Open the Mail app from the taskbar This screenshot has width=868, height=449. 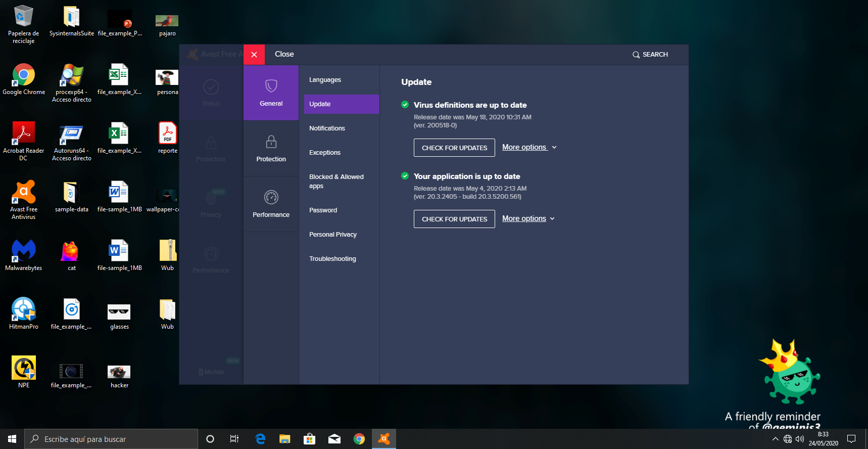click(x=334, y=439)
